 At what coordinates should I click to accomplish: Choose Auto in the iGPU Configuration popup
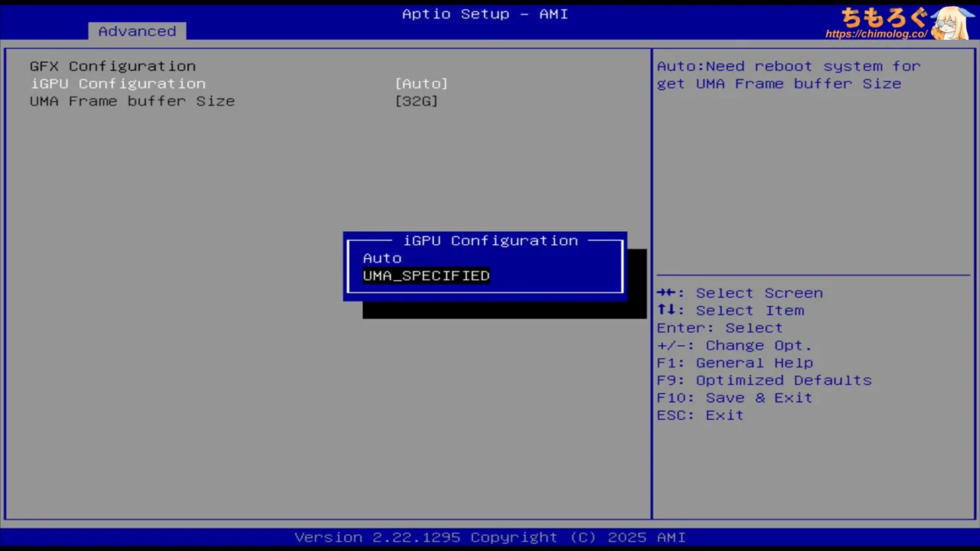[382, 259]
